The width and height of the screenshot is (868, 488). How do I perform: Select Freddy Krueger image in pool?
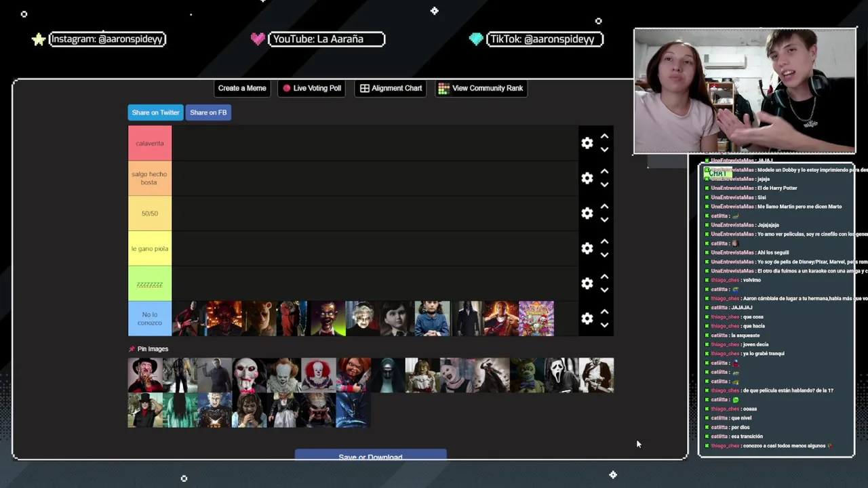coord(145,375)
